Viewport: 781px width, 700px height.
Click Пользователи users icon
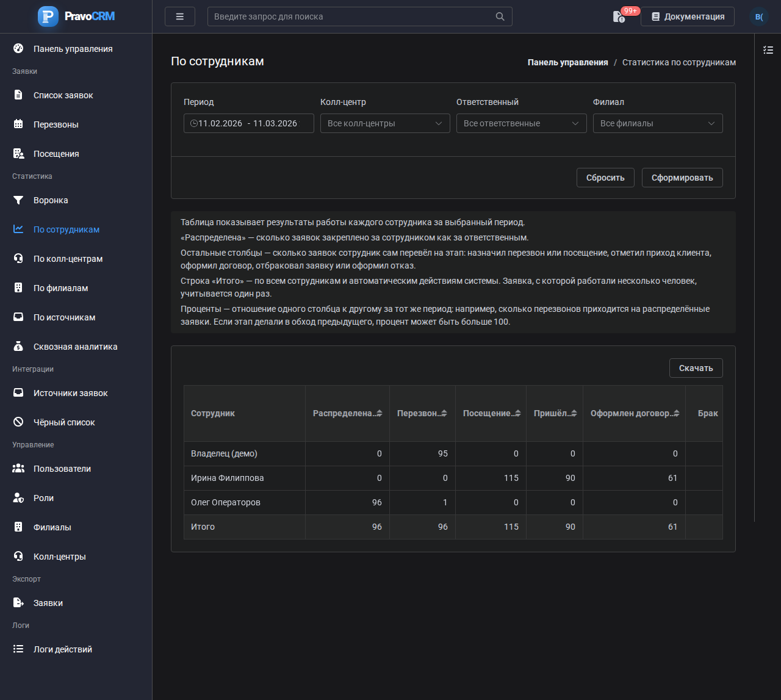[18, 469]
